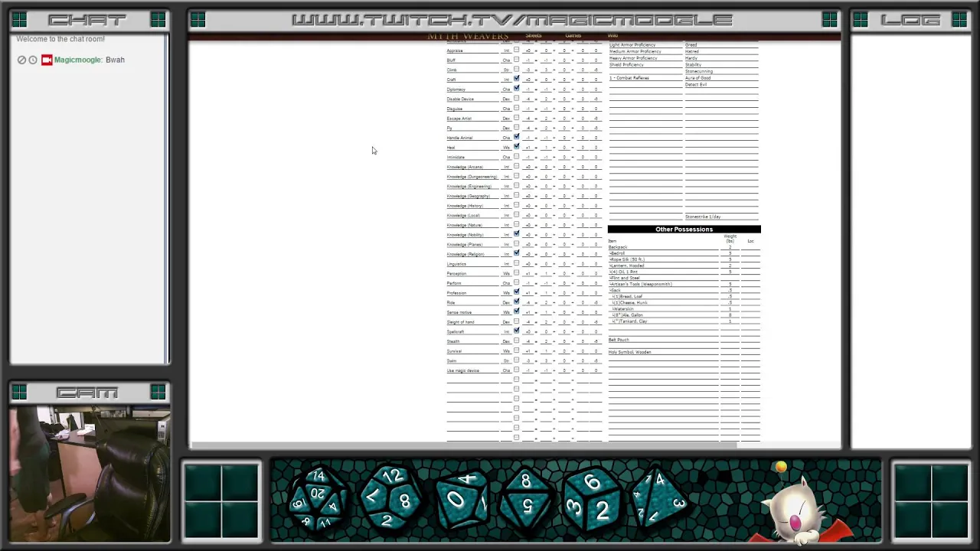Click the Disable Device skill name field
This screenshot has width=980, height=551.
point(472,99)
